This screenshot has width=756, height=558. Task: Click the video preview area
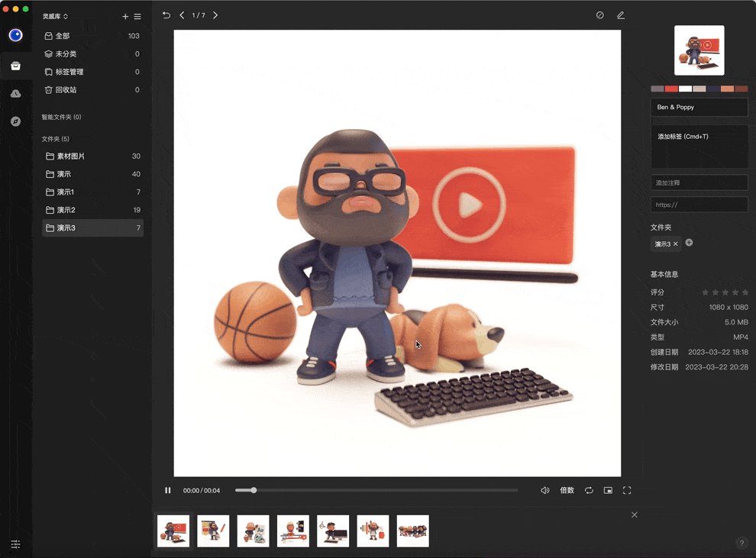click(x=397, y=253)
